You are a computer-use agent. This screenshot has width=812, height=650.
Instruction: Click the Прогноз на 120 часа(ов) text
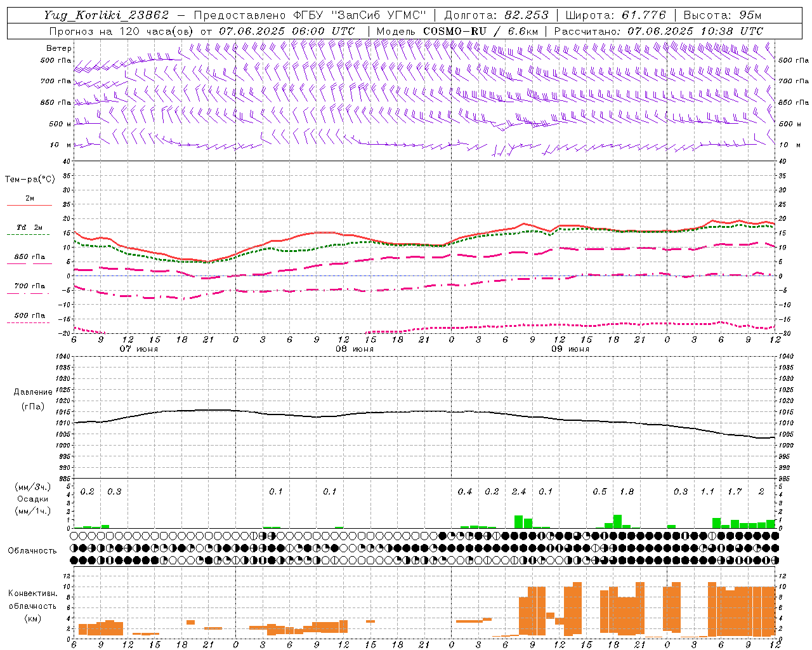click(x=121, y=31)
